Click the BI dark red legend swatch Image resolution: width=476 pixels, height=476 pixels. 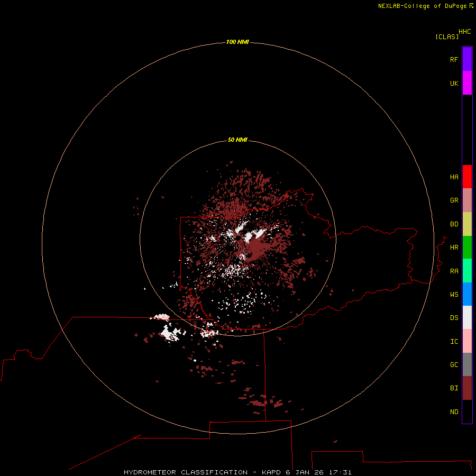pyautogui.click(x=467, y=388)
